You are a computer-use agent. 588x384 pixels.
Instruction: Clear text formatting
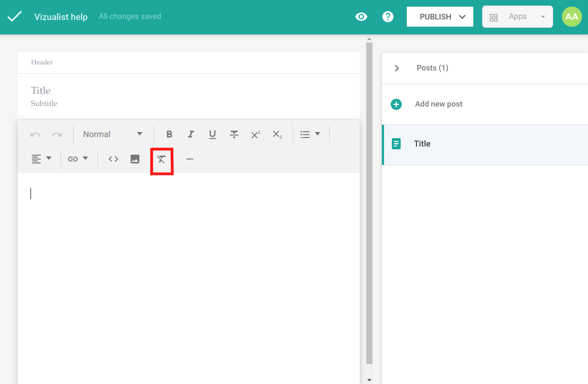(x=161, y=159)
